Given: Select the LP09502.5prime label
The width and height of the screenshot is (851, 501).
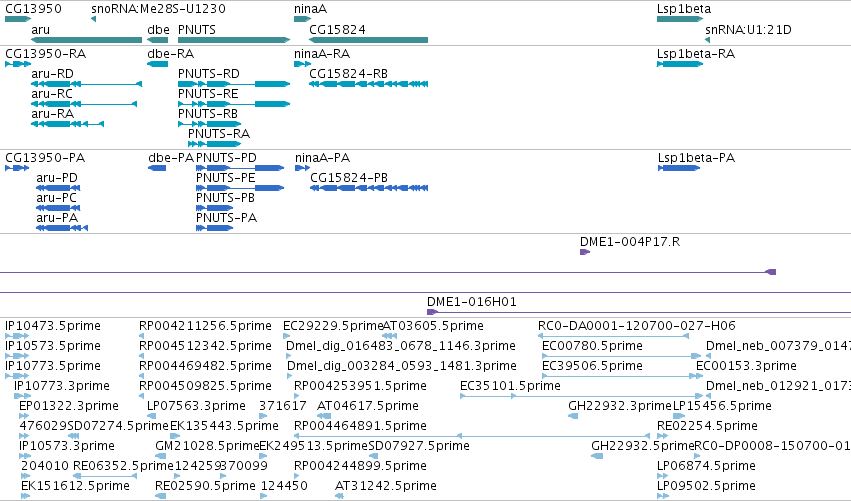Looking at the screenshot, I should (x=706, y=486).
